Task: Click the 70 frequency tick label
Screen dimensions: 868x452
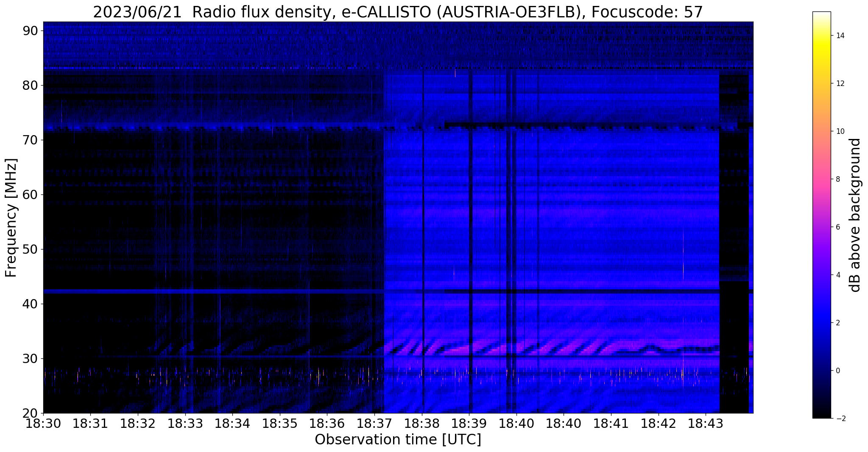Action: click(x=31, y=140)
